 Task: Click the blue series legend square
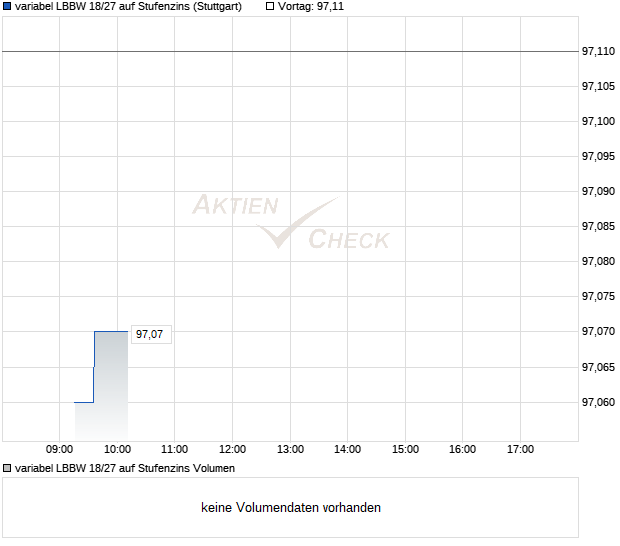pyautogui.click(x=7, y=6)
